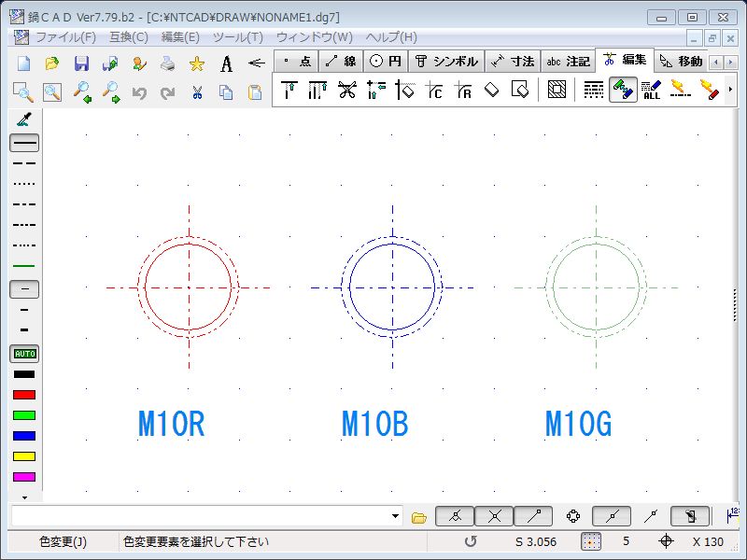
Task: Zoom with the magnifier and green left arrow icon
Action: (x=82, y=91)
